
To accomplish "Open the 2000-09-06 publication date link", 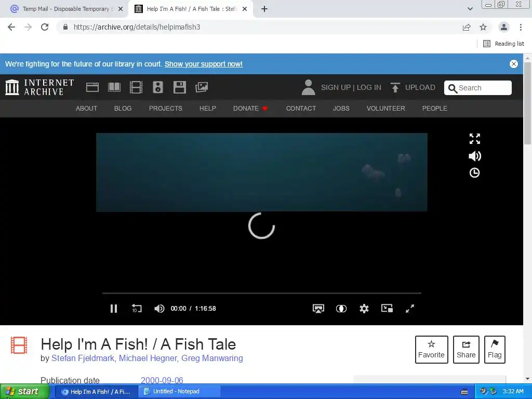I will 162,380.
